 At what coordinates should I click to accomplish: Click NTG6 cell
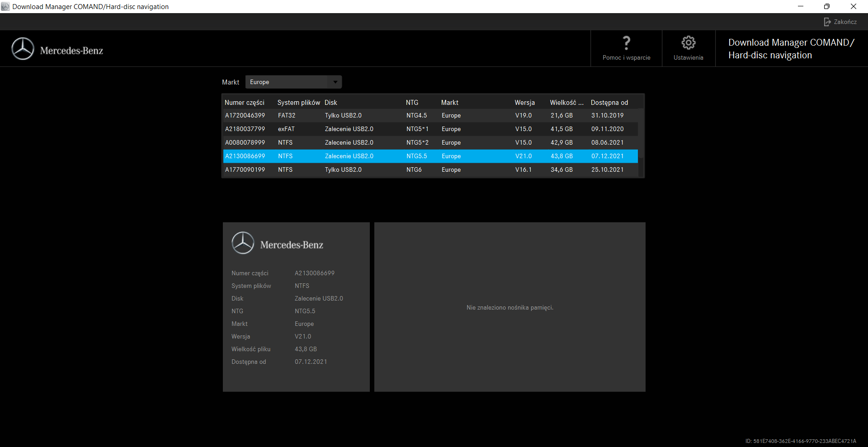414,169
